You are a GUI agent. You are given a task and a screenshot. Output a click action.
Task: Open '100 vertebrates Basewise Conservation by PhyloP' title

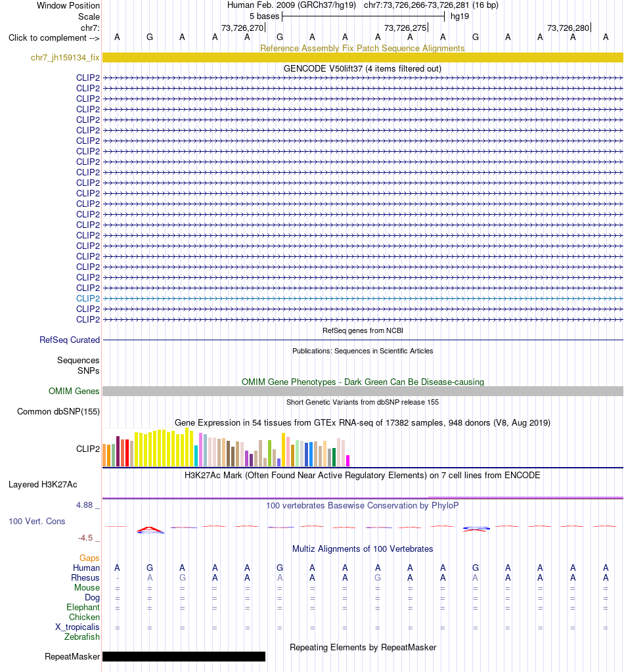pos(363,505)
